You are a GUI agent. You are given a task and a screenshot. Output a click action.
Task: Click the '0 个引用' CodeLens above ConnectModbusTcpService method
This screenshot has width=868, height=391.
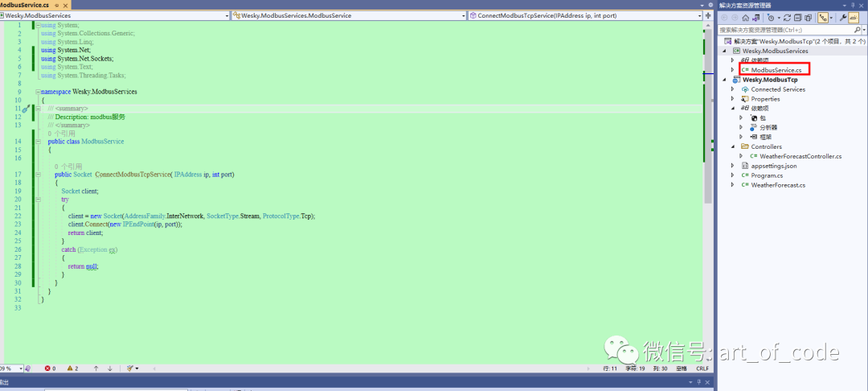pyautogui.click(x=68, y=167)
